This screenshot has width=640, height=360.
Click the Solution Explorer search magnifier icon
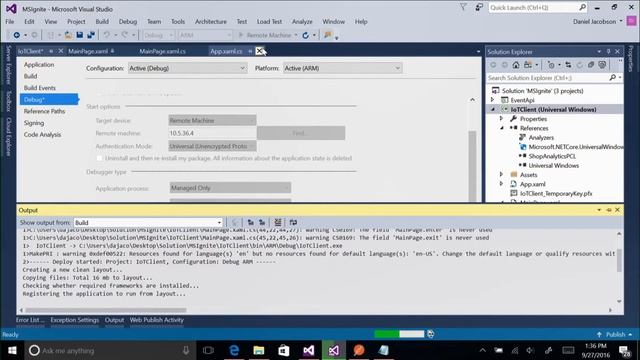(612, 78)
